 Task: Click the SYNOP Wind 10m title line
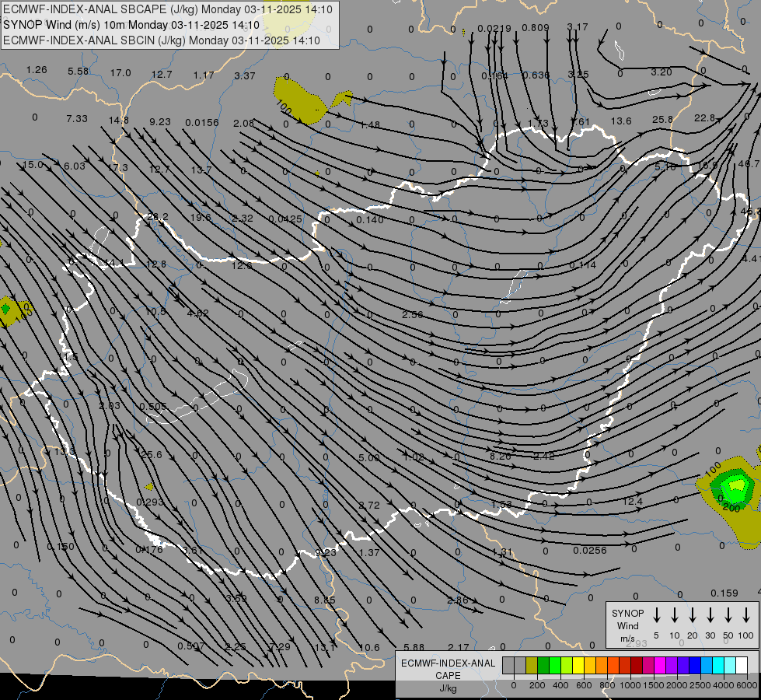(131, 25)
